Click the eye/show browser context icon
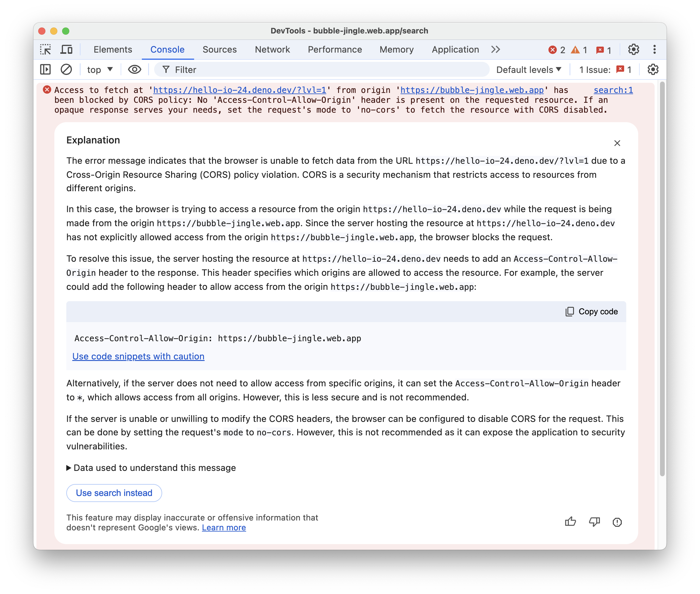Viewport: 700px width, 594px height. click(x=134, y=70)
